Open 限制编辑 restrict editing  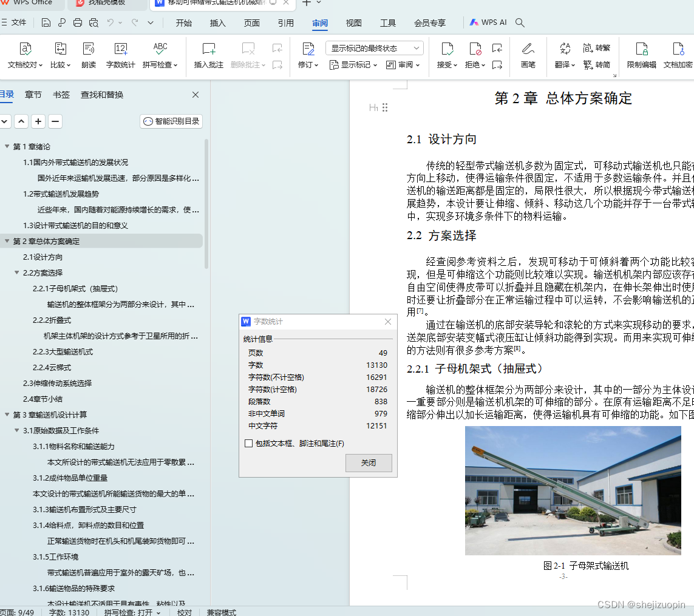point(641,55)
